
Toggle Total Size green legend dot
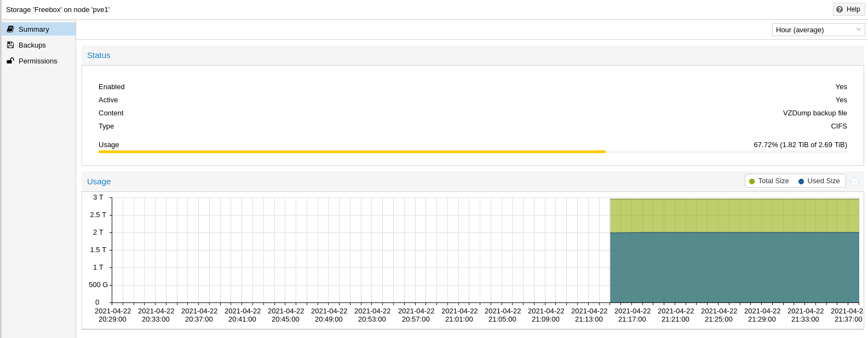pos(752,182)
